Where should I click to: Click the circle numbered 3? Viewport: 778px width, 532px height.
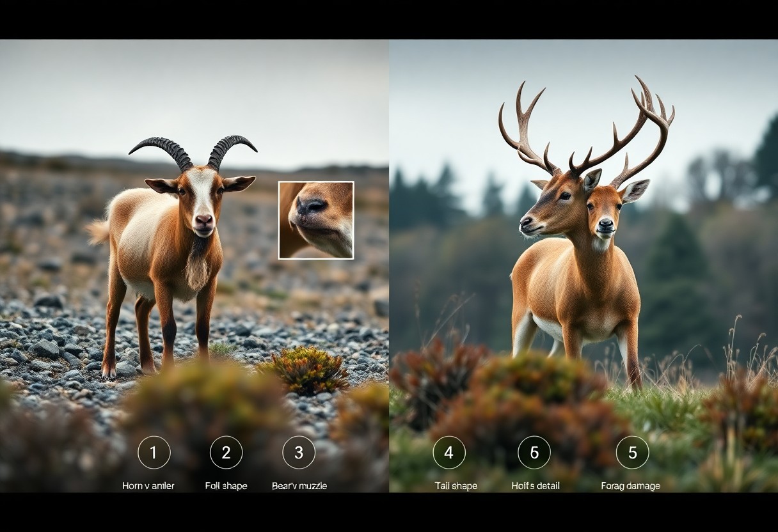[299, 453]
